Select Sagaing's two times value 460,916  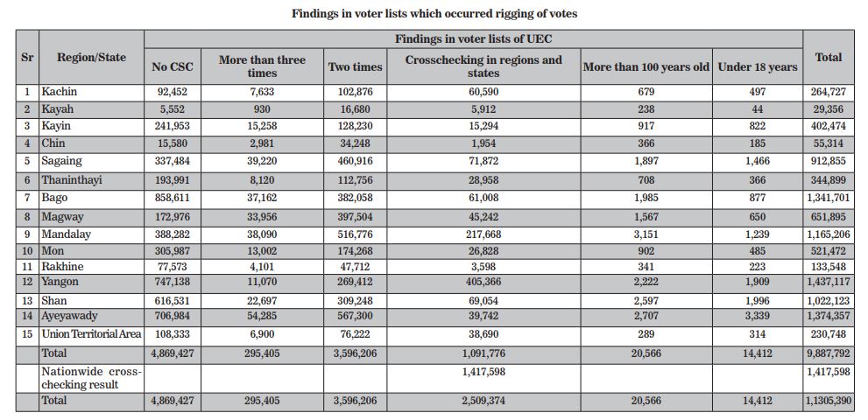(355, 162)
